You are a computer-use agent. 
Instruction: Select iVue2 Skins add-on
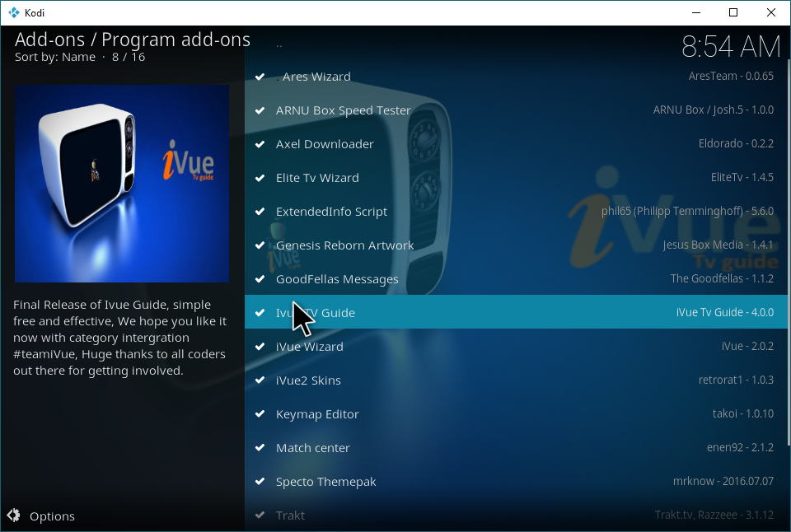pos(516,380)
